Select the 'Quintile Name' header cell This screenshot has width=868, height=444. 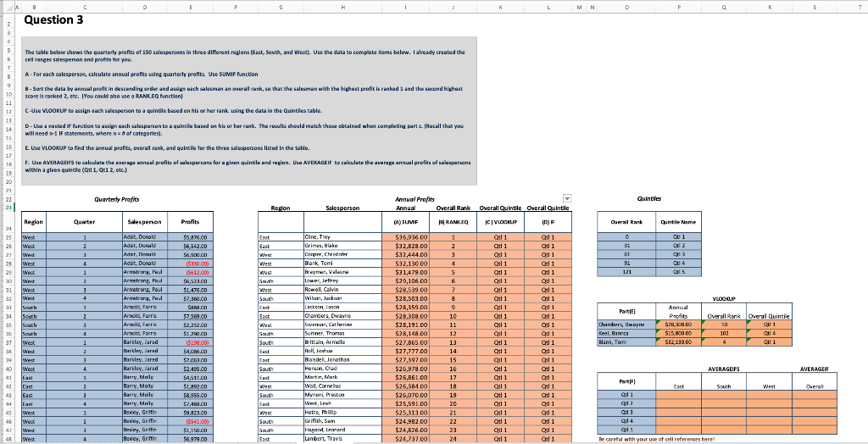pyautogui.click(x=678, y=222)
